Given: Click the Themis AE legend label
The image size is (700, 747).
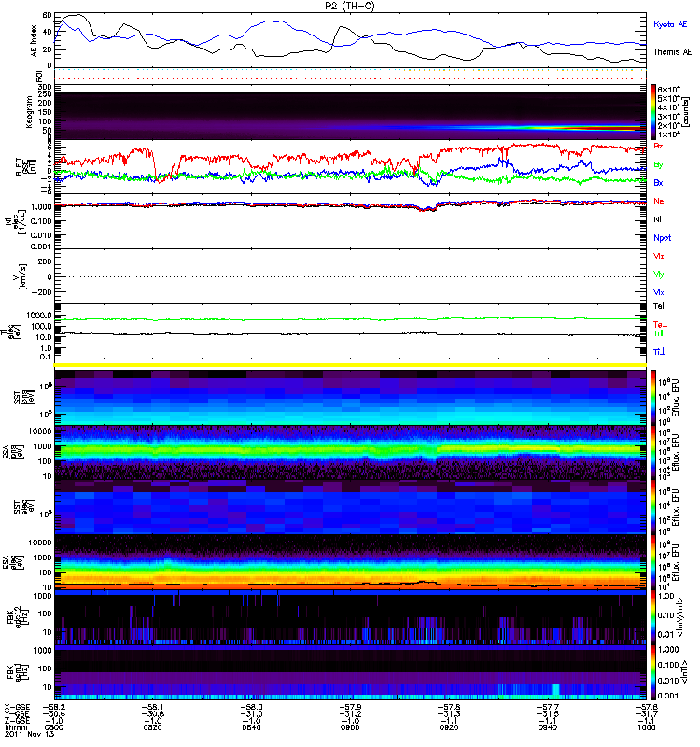Looking at the screenshot, I should click(672, 52).
